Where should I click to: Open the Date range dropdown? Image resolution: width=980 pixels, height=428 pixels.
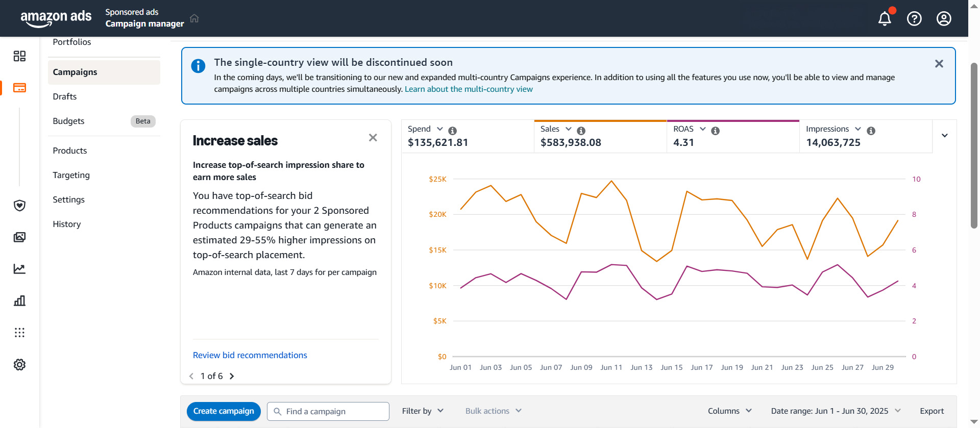[x=836, y=411]
